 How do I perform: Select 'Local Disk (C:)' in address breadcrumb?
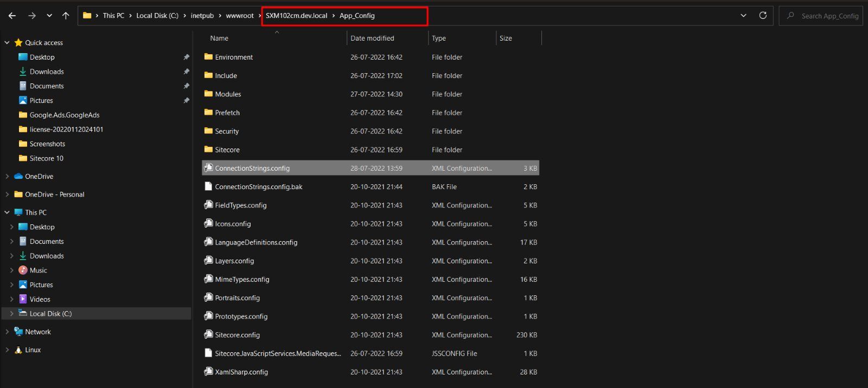click(157, 16)
